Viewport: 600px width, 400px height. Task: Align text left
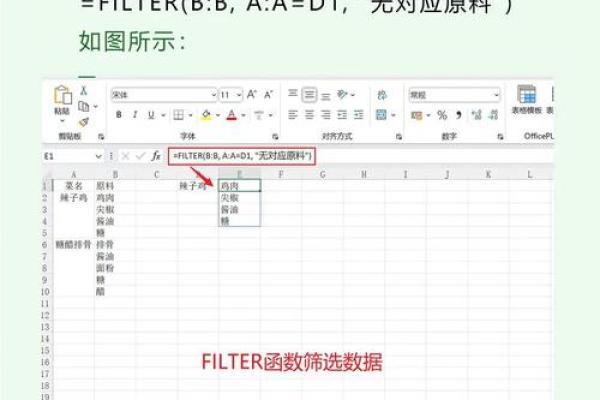293,114
